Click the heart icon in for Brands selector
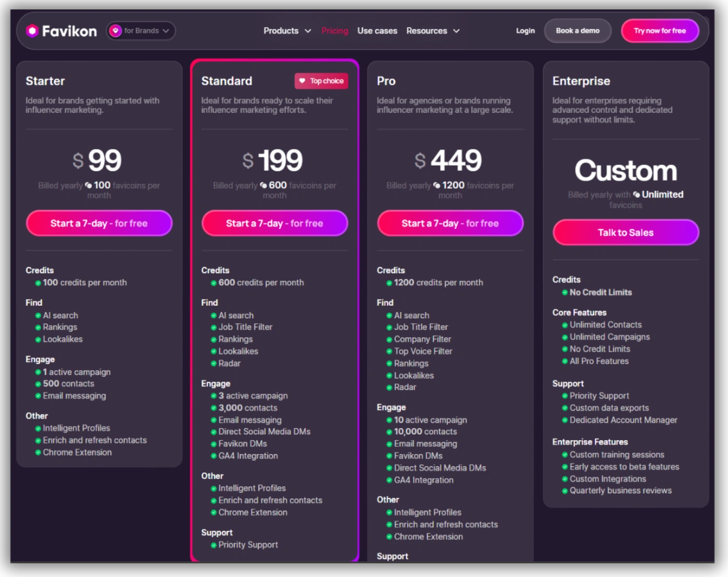 [x=115, y=31]
